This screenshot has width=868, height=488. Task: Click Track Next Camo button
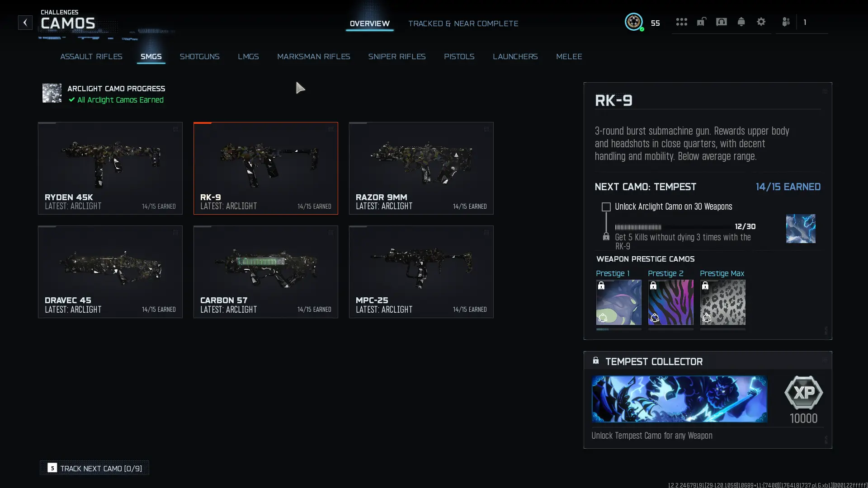pos(94,468)
